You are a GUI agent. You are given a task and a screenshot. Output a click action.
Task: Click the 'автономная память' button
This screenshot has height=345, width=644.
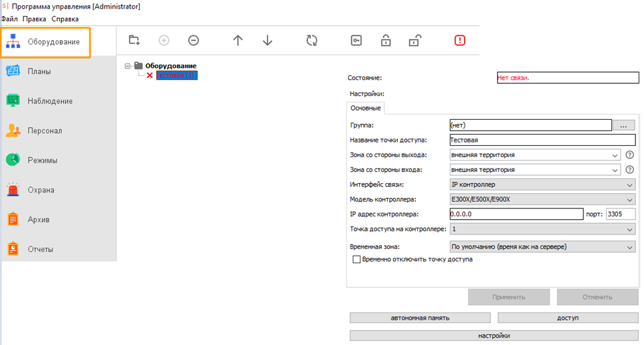coord(420,318)
